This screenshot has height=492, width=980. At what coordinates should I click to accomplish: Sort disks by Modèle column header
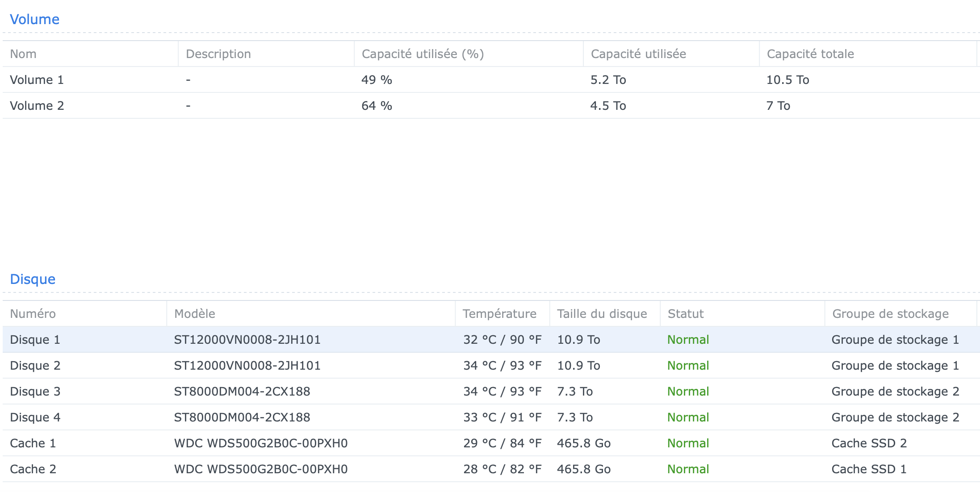[194, 314]
